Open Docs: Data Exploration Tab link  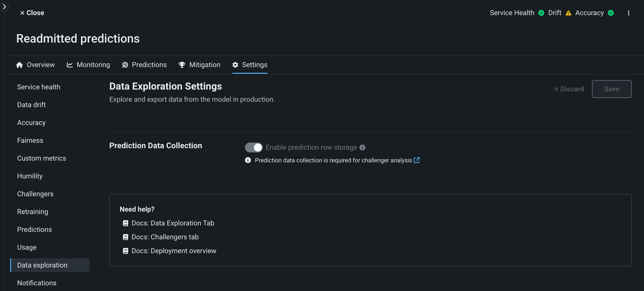[173, 223]
